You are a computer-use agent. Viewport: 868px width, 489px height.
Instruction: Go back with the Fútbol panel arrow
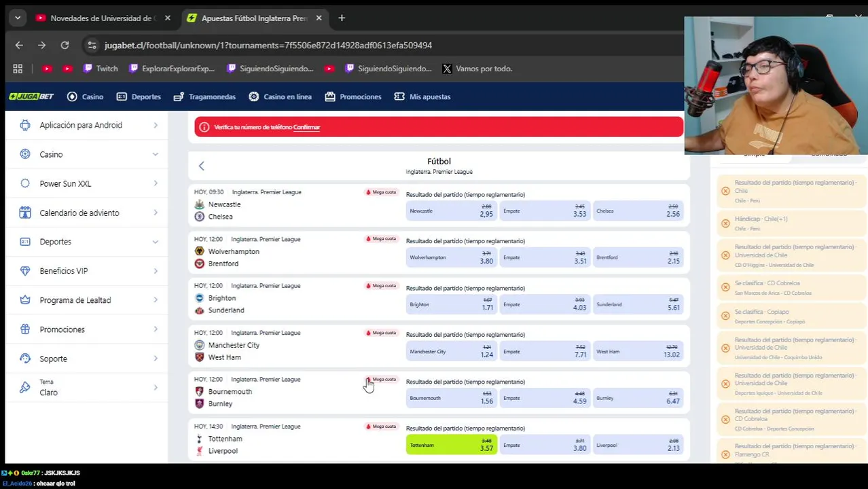tap(201, 166)
